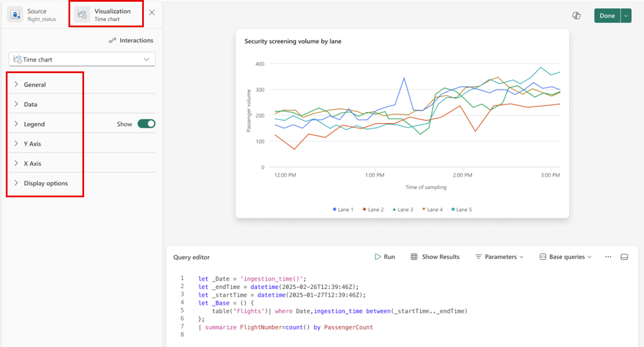Click the query editor panel layout icon
Image resolution: width=644 pixels, height=347 pixels.
pos(624,257)
